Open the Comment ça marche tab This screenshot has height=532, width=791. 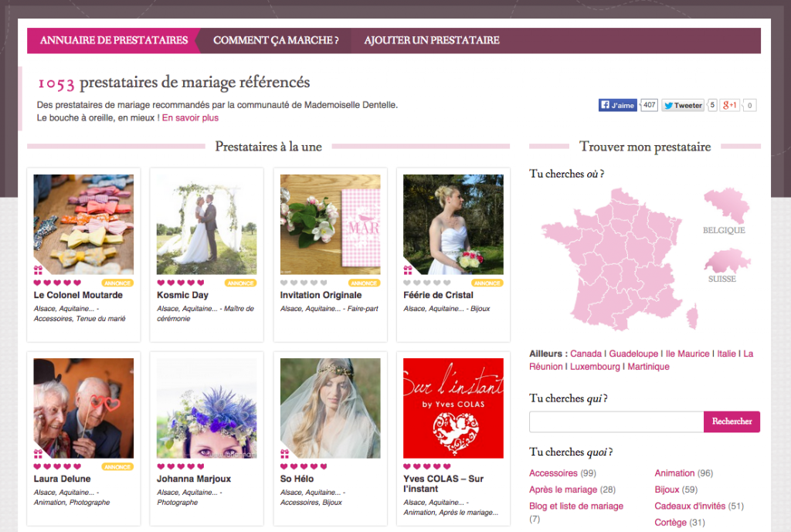click(x=276, y=40)
